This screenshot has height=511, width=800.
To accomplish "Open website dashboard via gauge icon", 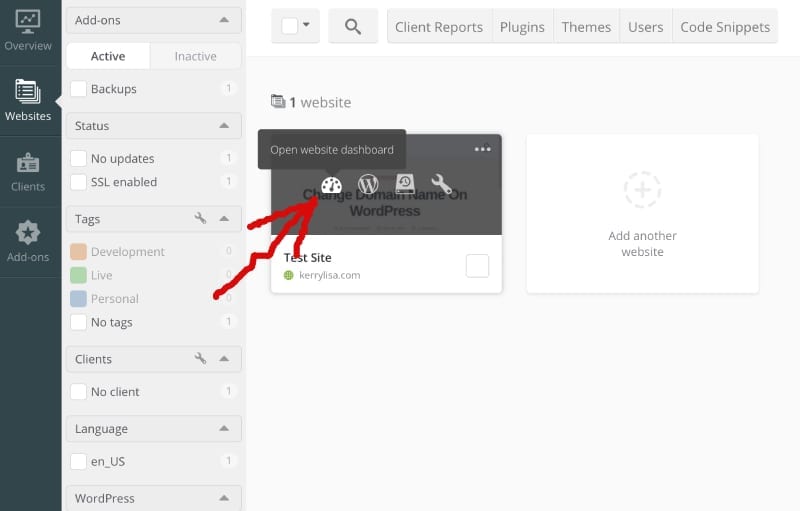I will pos(331,185).
